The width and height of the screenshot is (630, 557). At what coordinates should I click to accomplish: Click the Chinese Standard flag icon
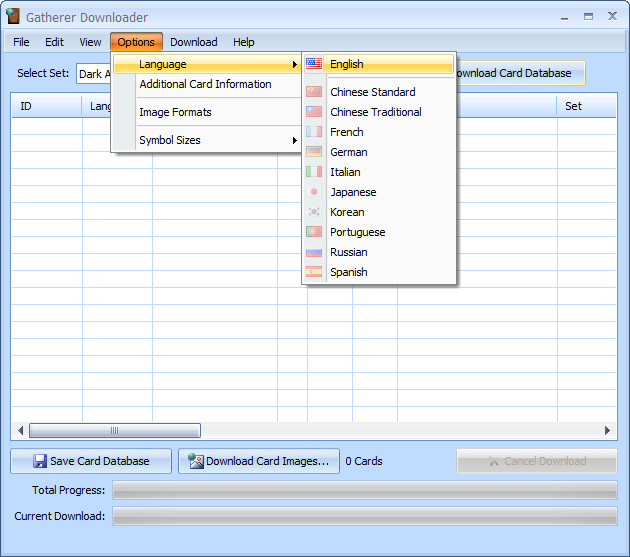314,92
